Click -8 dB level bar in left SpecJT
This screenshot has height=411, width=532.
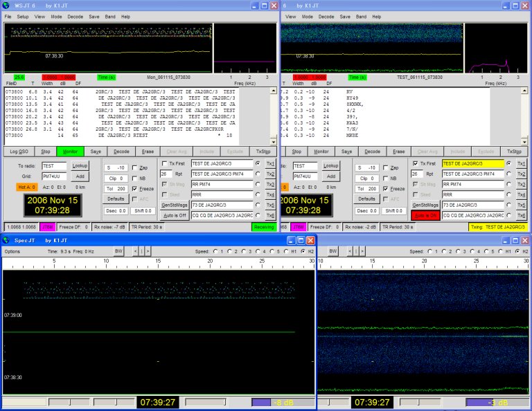pos(283,403)
